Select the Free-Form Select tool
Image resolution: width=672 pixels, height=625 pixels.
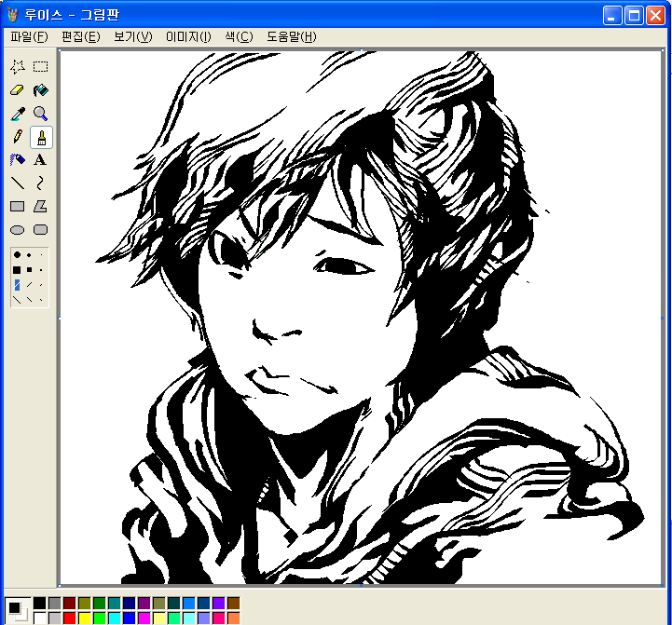[17, 67]
